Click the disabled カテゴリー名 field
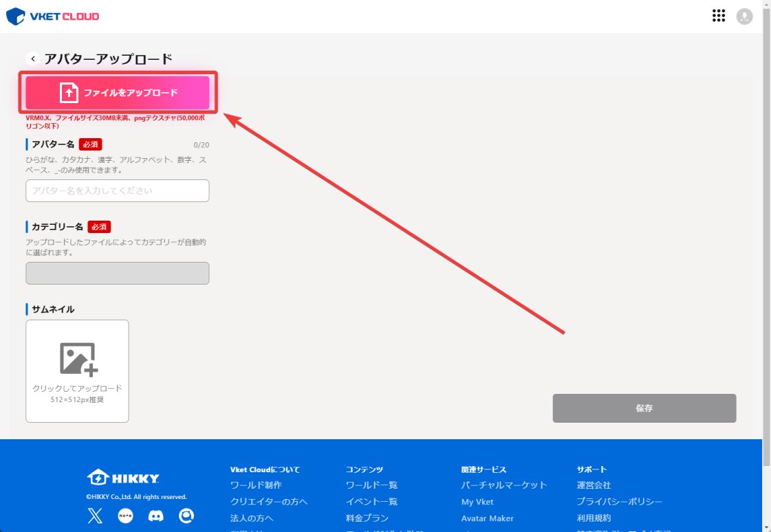The height and width of the screenshot is (532, 771). (118, 274)
